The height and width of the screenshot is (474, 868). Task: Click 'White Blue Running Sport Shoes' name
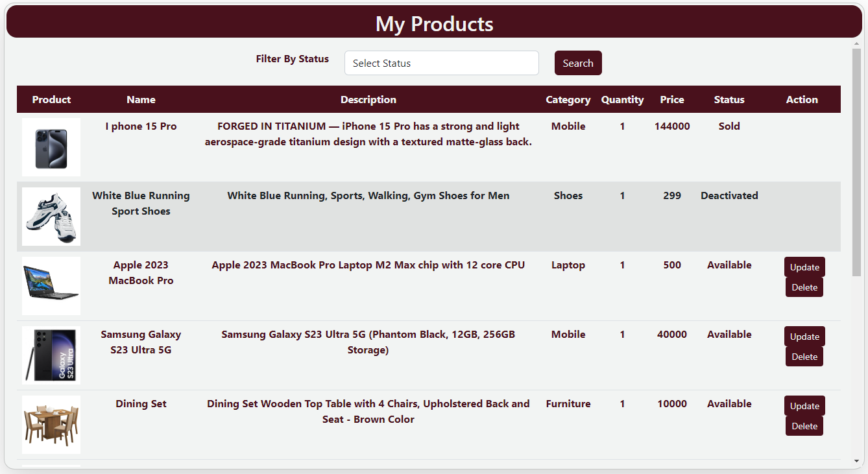[x=141, y=203]
